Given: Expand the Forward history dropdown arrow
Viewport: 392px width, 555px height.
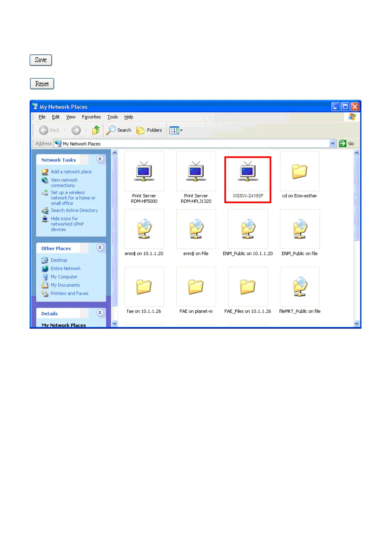Looking at the screenshot, I should [86, 130].
